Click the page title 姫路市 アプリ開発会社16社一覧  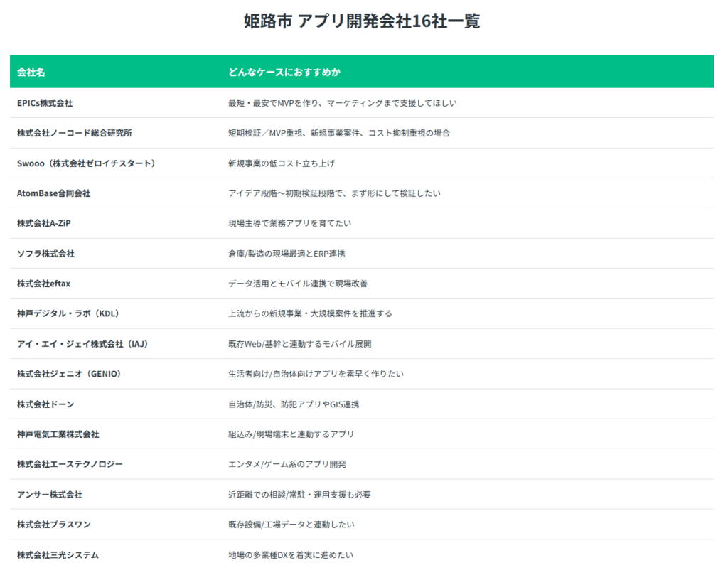click(x=362, y=21)
